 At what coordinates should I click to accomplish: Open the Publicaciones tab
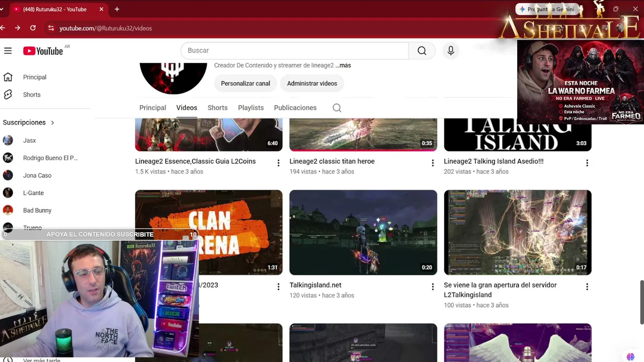click(295, 108)
